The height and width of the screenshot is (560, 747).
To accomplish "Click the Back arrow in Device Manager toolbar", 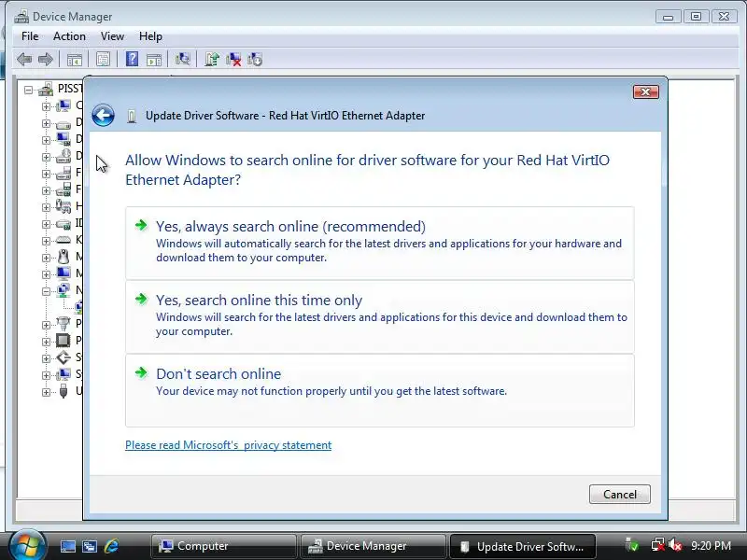I will tap(24, 60).
